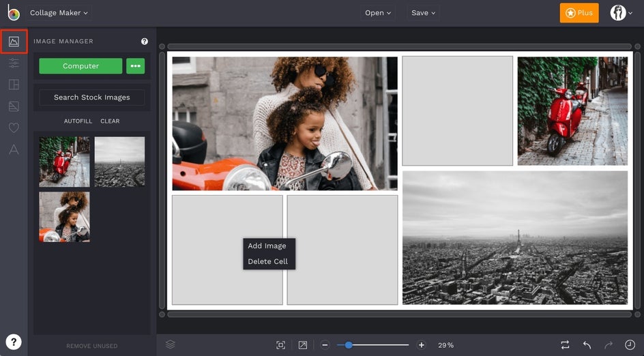Choose Add Image from context menu
The height and width of the screenshot is (356, 644).
(x=267, y=246)
